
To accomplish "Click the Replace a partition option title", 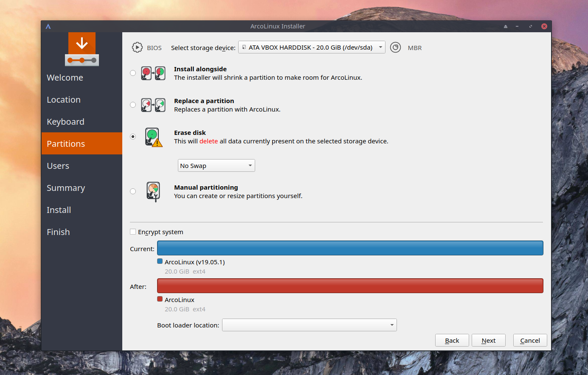I will (x=204, y=101).
